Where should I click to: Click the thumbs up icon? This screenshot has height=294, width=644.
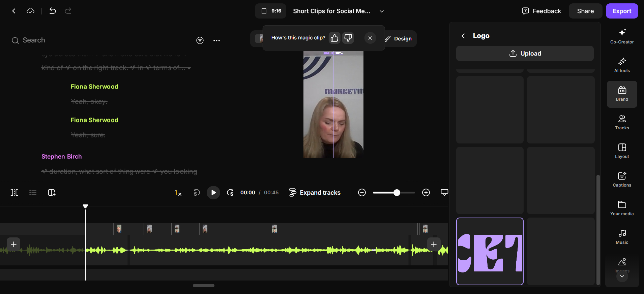point(334,38)
